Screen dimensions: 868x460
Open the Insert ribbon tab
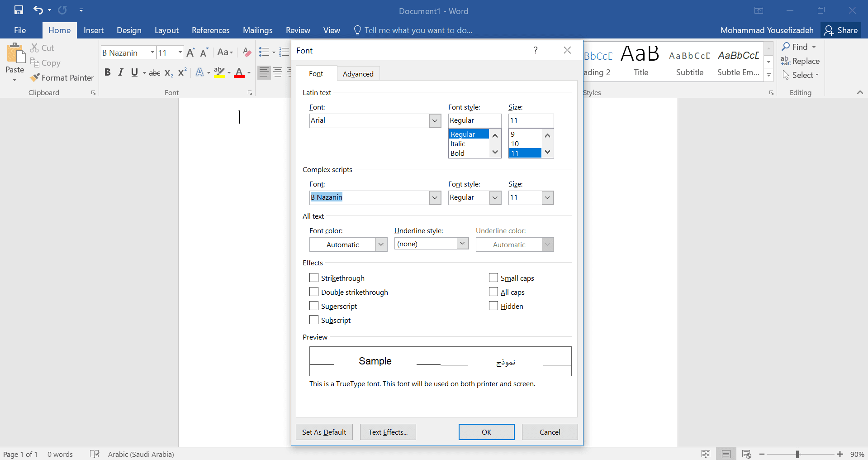(x=94, y=30)
